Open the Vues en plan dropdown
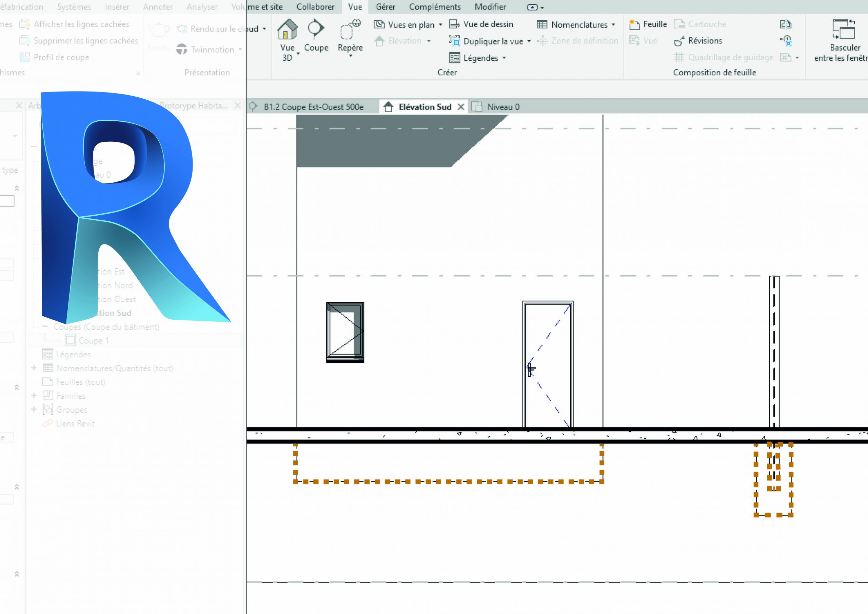The height and width of the screenshot is (614, 868). pos(440,25)
